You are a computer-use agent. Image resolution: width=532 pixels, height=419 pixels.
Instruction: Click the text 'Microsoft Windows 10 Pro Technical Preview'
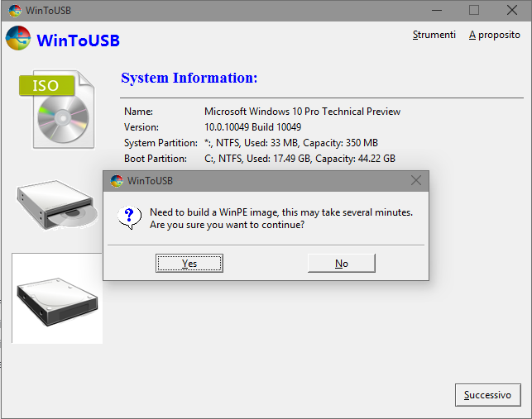coord(302,112)
